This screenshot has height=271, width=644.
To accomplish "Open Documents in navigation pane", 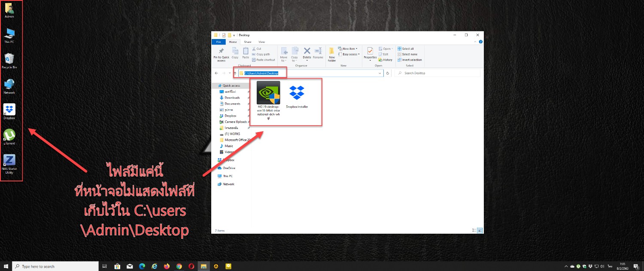I will pos(232,104).
